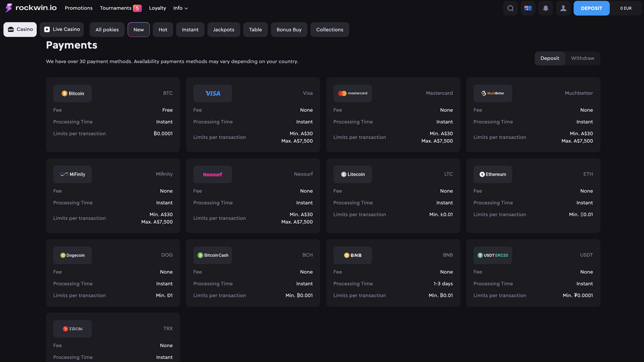Click the ETH label on Ethereum card

[588, 174]
